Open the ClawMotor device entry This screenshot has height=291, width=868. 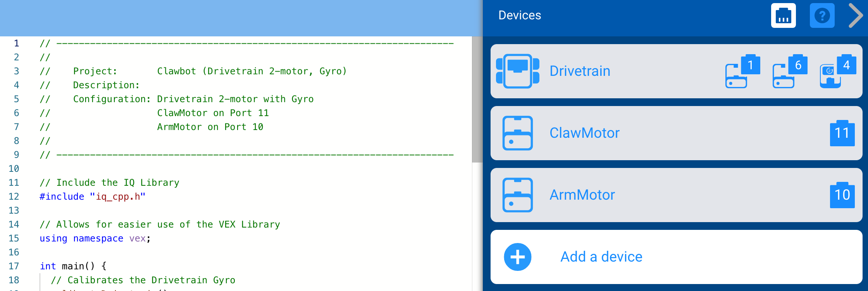(x=584, y=133)
